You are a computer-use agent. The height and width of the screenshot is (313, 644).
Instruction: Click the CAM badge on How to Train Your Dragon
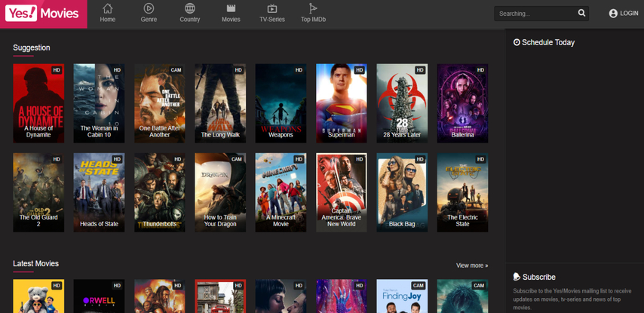coord(237,159)
